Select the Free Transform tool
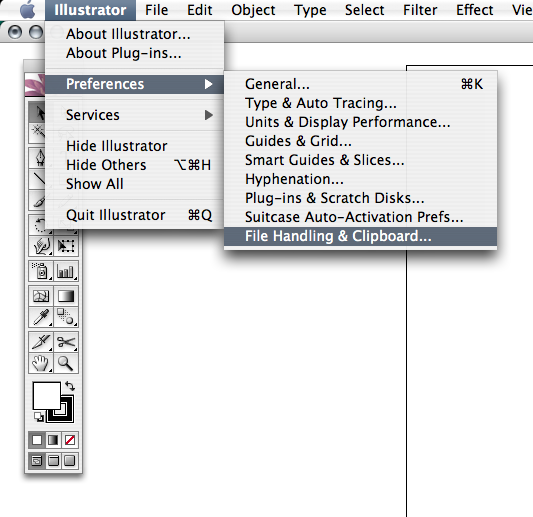The height and width of the screenshot is (517, 533). coord(66,246)
